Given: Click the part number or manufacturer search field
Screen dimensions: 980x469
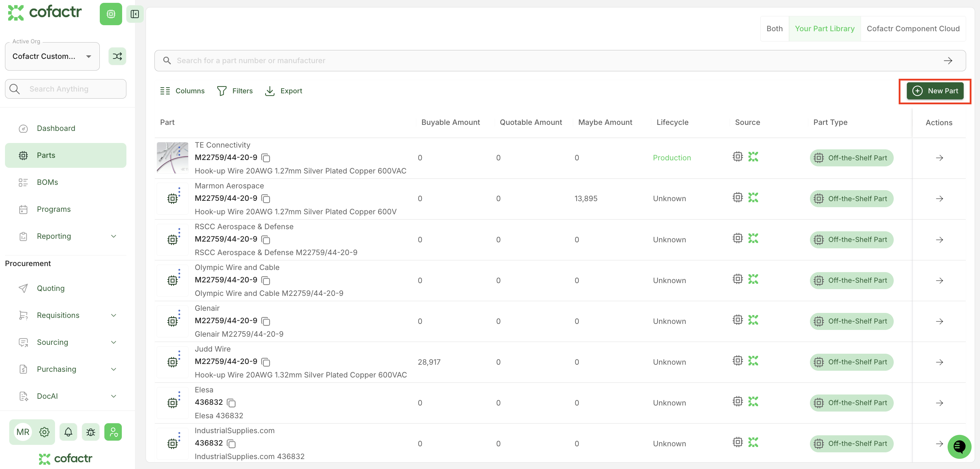Looking at the screenshot, I should pyautogui.click(x=560, y=60).
